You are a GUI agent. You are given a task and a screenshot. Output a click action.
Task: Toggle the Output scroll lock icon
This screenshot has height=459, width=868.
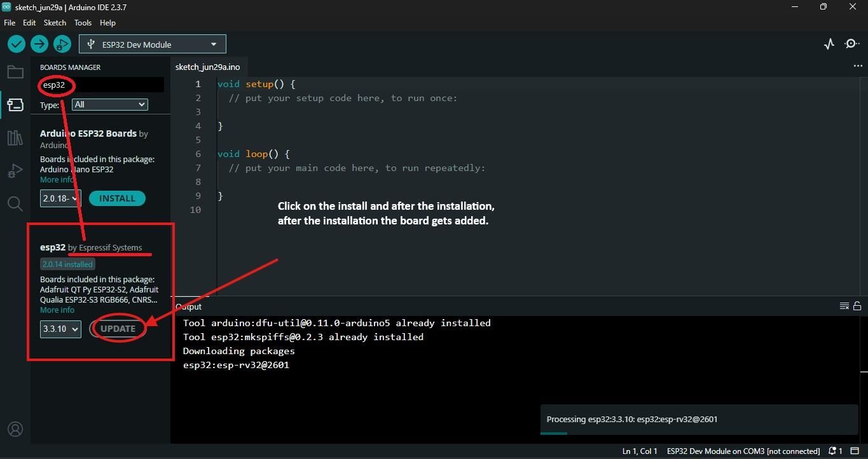857,306
